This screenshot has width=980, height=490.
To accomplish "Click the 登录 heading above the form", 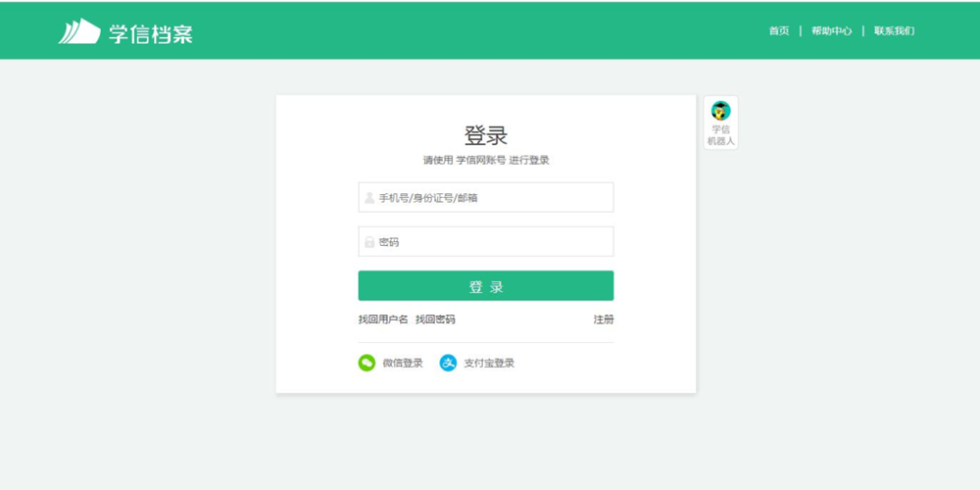I will click(486, 136).
